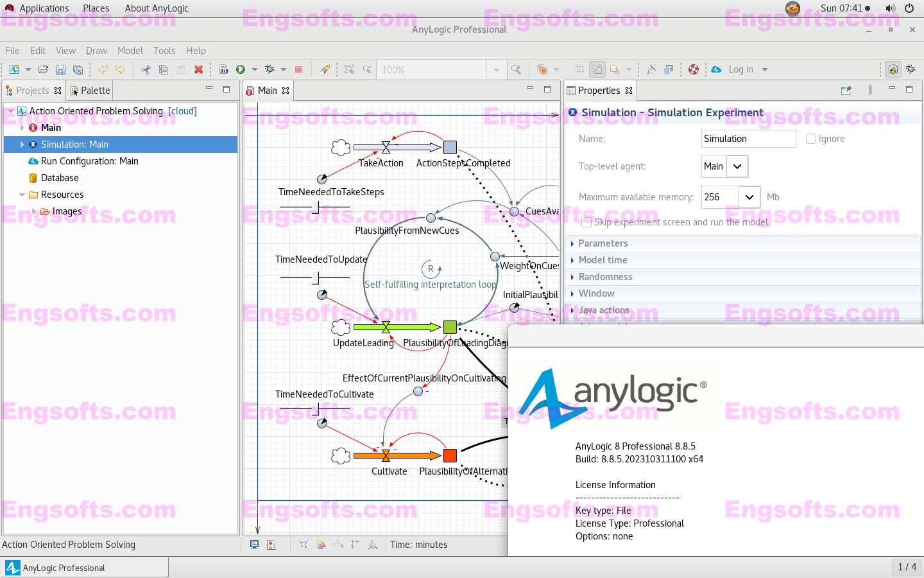Run the model with green play icon
Screen dimensions: 924x578
241,69
